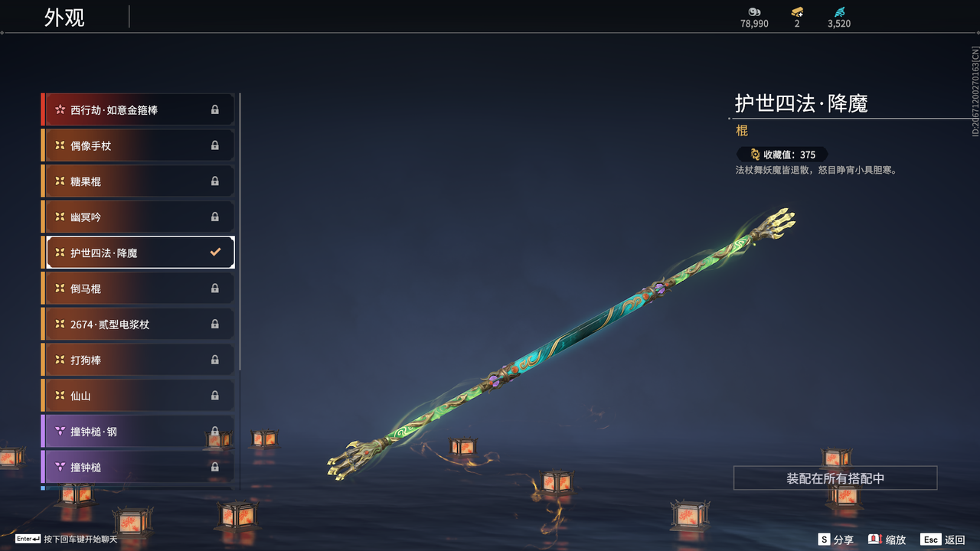Pick the 仙山 skin entry
This screenshot has width=980, height=551.
pos(138,396)
